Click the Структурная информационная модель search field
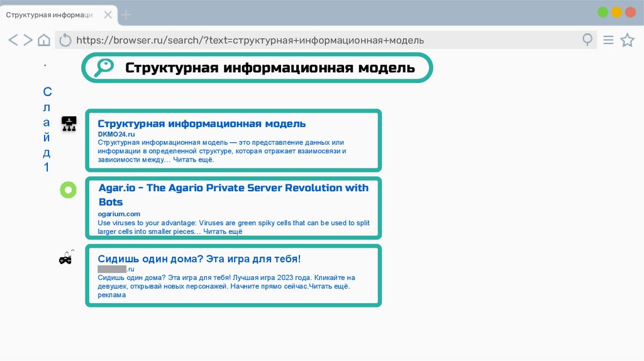Screen dimensions: 644x361 pyautogui.click(x=257, y=67)
